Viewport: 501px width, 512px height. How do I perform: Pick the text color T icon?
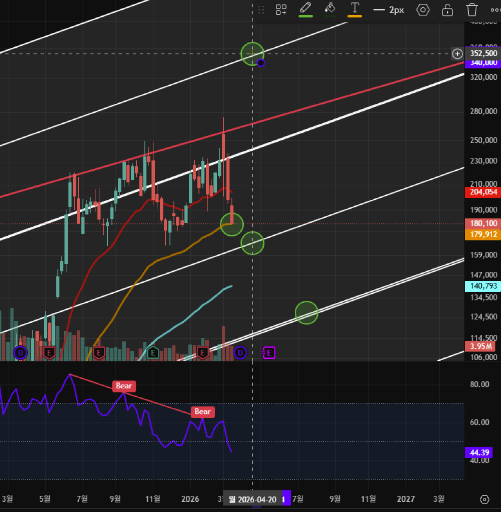click(x=355, y=9)
